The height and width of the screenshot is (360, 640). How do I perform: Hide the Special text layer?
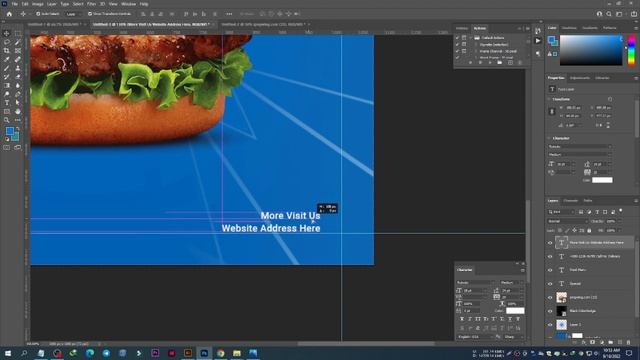[x=550, y=284]
